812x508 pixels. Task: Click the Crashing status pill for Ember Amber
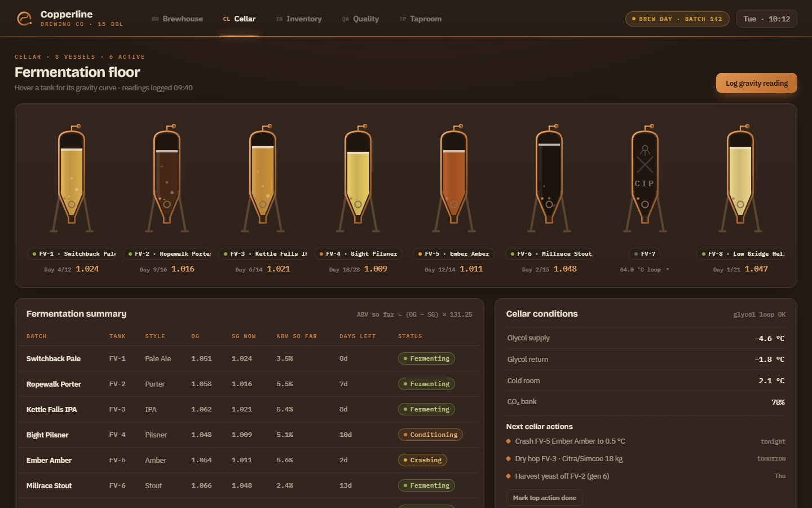[422, 460]
